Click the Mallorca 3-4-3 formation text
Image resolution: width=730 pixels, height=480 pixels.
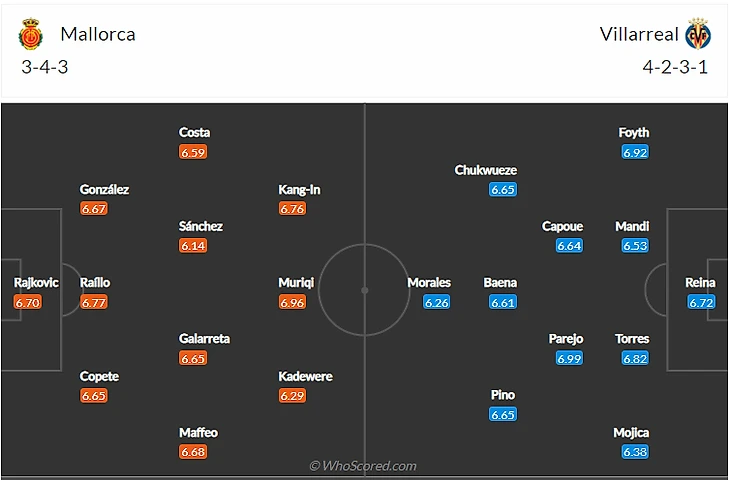point(44,68)
